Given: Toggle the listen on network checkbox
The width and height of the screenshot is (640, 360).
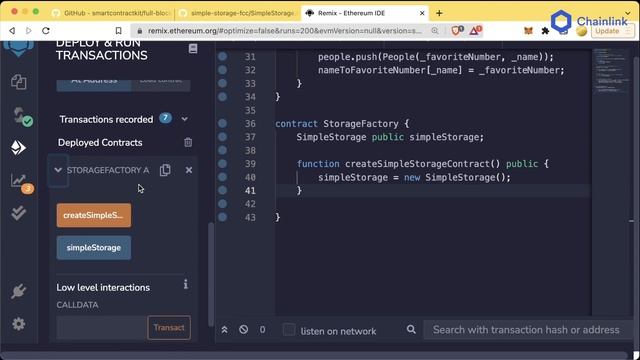Looking at the screenshot, I should coord(289,329).
